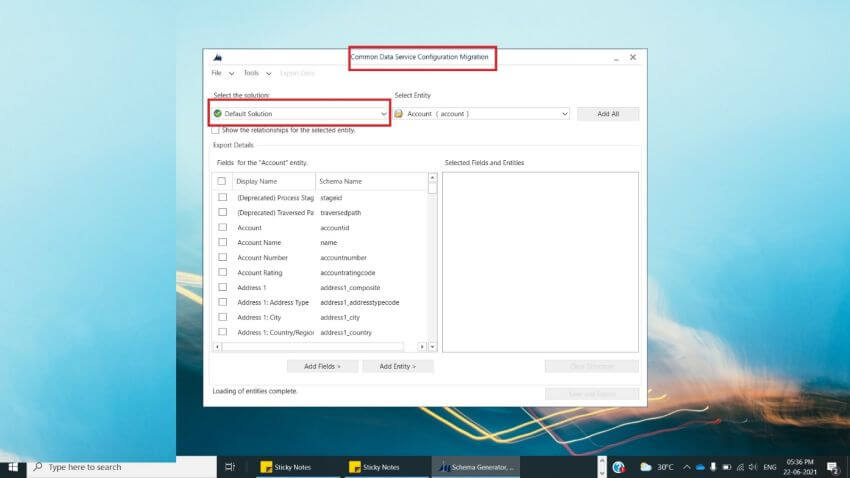Show hidden system tray icons
850x478 pixels.
point(687,467)
